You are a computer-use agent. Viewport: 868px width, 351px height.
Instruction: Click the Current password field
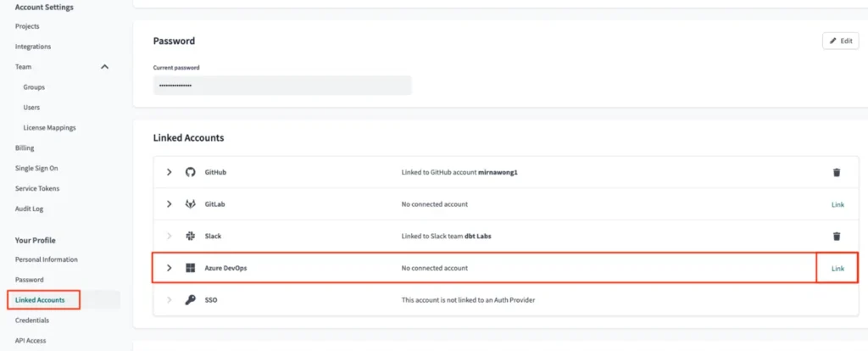[x=281, y=86]
